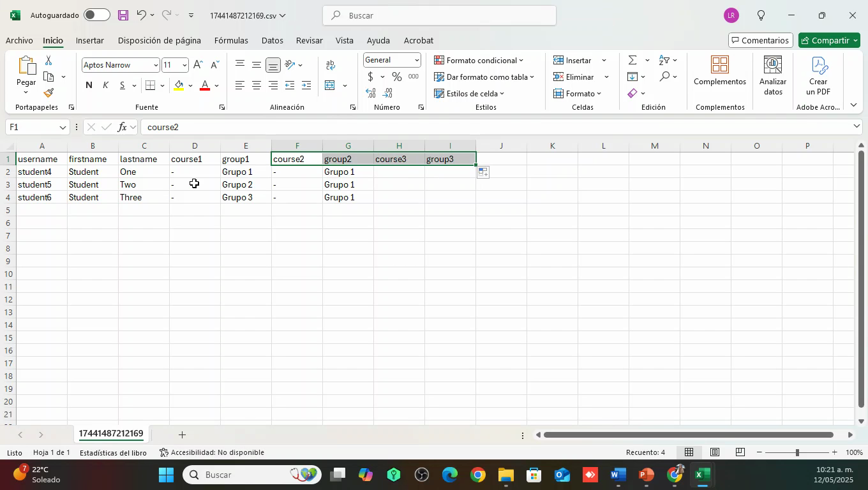Viewport: 868px width, 490px height.
Task: Expand the formula bar chevron
Action: click(x=857, y=126)
